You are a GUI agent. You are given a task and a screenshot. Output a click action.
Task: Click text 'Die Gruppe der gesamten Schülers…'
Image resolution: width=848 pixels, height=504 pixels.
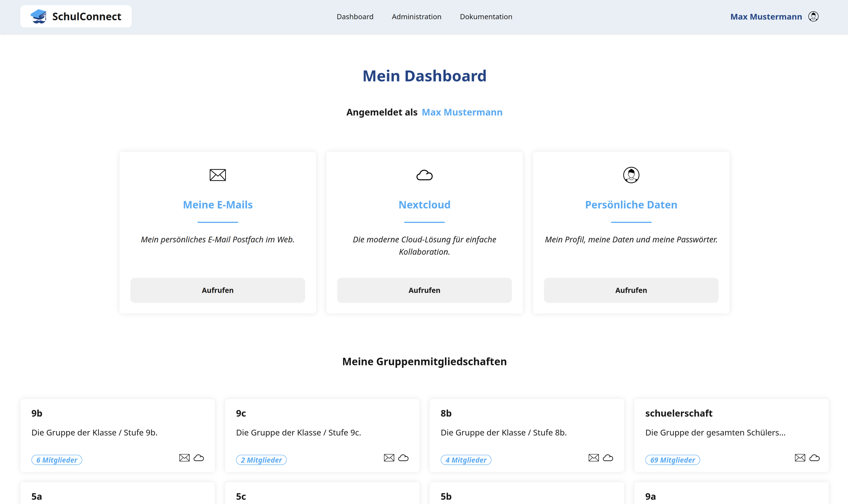pos(716,433)
